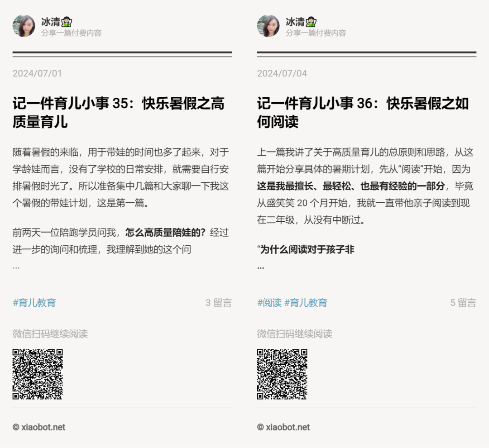Click the emoji next to 冰清 on the 2024/07/04 card
The image size is (489, 448).
[x=311, y=22]
